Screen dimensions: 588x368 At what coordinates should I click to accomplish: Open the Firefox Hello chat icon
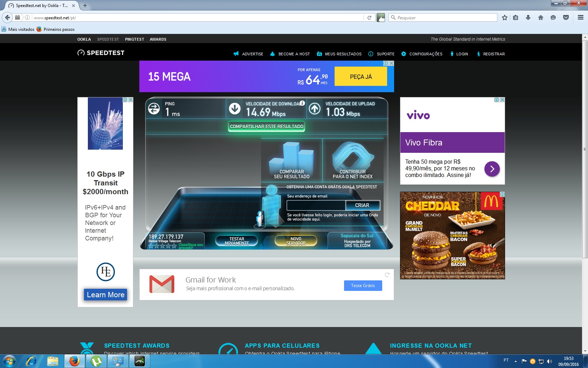pyautogui.click(x=553, y=18)
